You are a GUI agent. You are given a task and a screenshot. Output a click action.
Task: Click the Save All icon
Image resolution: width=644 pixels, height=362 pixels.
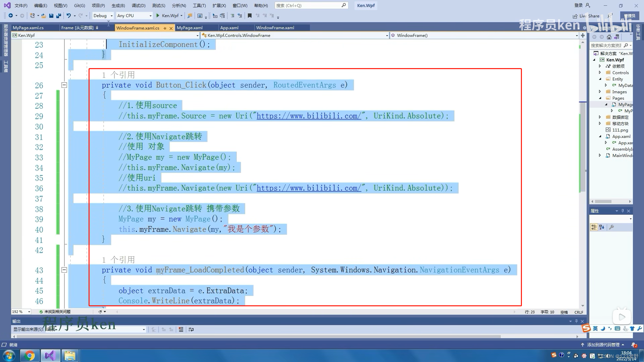click(59, 15)
